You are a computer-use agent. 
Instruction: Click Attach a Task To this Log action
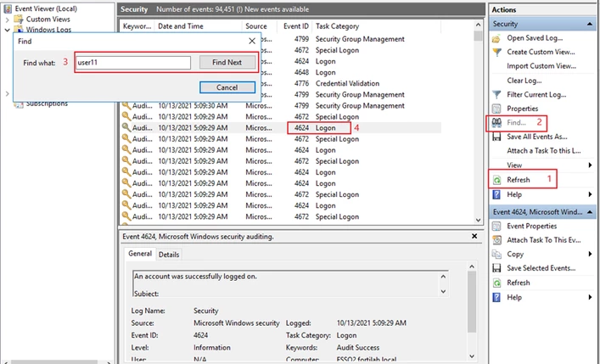click(x=544, y=151)
